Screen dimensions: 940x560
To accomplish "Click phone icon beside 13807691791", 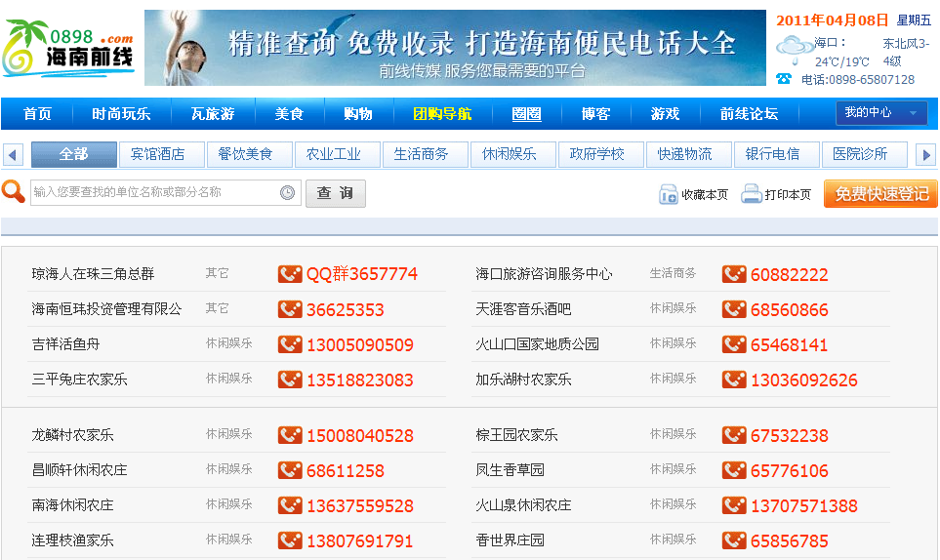I will [290, 540].
